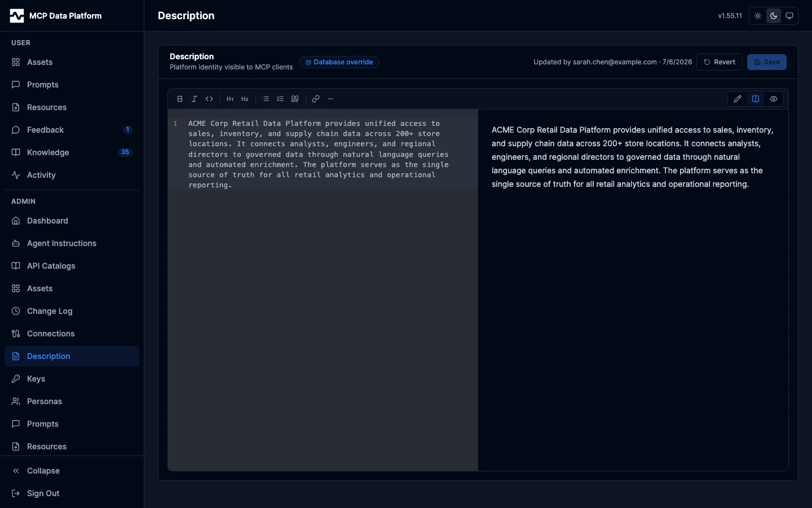
Task: Open the Activity page
Action: pyautogui.click(x=72, y=175)
